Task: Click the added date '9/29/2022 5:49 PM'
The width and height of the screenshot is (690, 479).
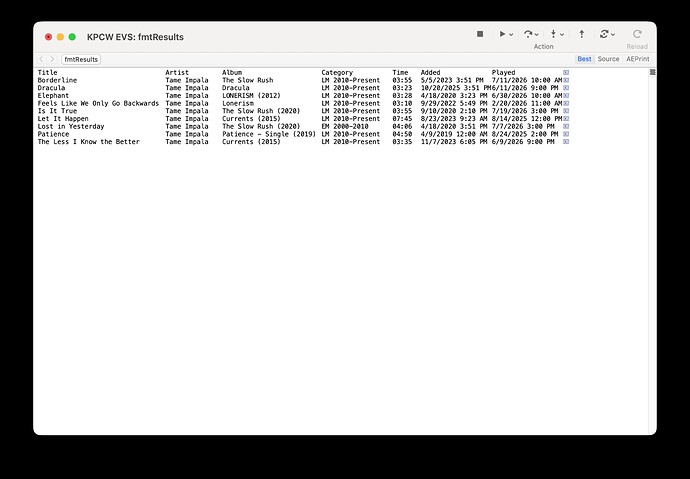Action: click(454, 103)
